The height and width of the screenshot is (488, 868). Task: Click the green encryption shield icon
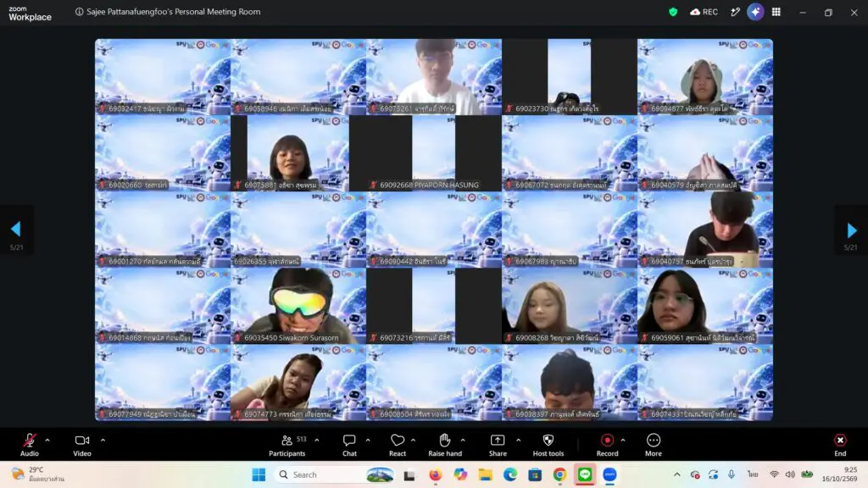click(x=673, y=12)
